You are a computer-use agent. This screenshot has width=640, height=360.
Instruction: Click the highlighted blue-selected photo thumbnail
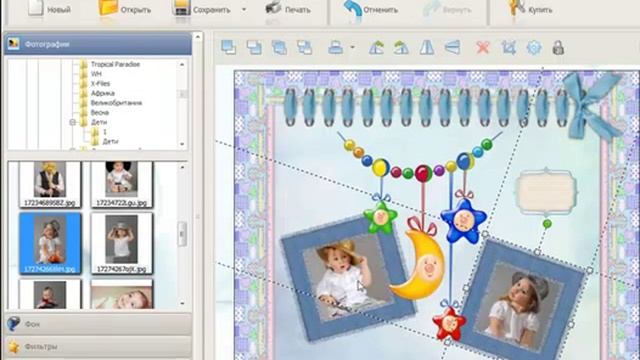pyautogui.click(x=50, y=243)
